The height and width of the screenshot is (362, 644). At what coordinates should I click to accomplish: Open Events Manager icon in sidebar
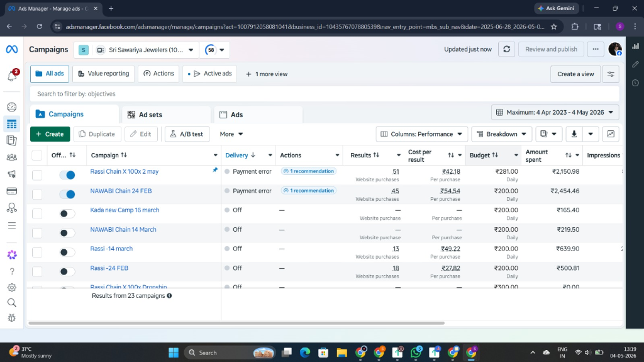click(x=12, y=208)
